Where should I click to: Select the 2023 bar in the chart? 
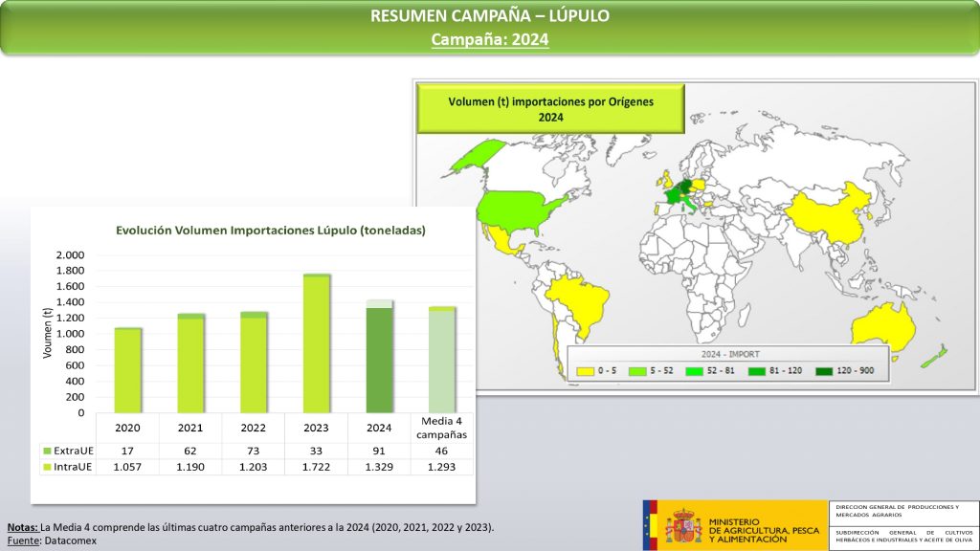pyautogui.click(x=317, y=343)
